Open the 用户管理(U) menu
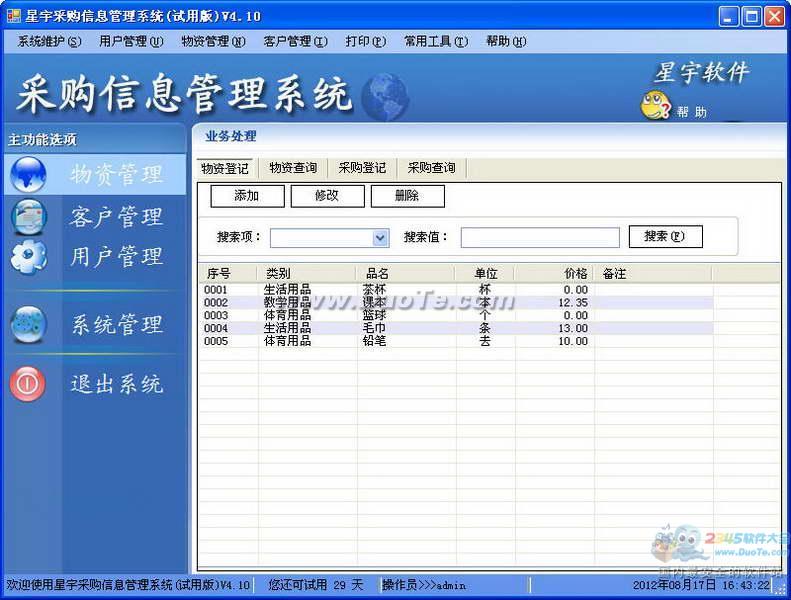791x600 pixels. tap(131, 41)
